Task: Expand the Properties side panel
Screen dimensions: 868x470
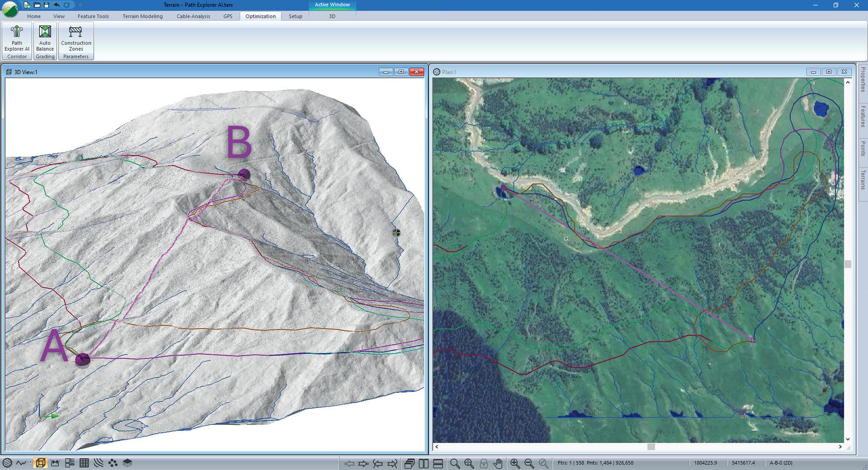Action: [x=863, y=79]
